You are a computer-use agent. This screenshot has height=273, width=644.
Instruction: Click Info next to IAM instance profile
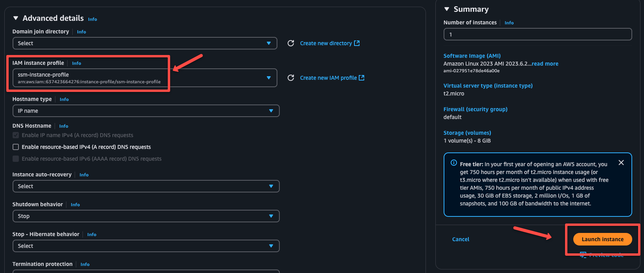(77, 63)
